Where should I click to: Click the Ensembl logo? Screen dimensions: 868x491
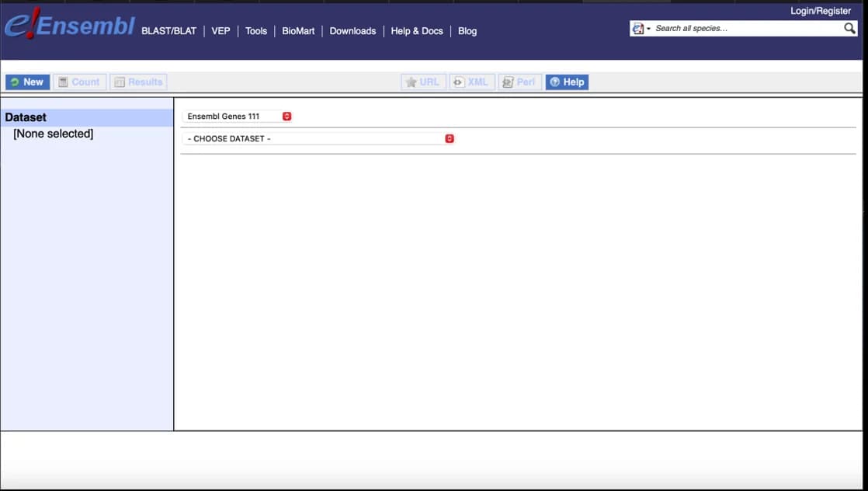(70, 24)
